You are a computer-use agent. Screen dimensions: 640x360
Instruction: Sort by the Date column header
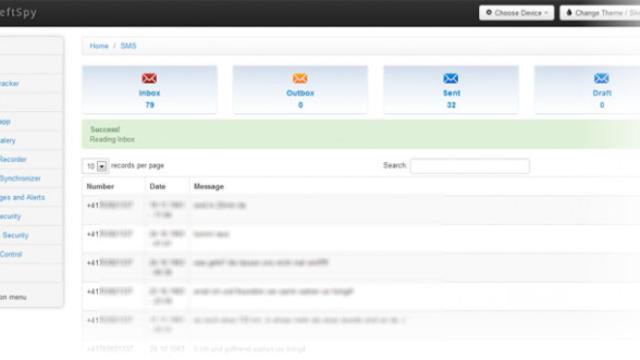click(x=158, y=186)
